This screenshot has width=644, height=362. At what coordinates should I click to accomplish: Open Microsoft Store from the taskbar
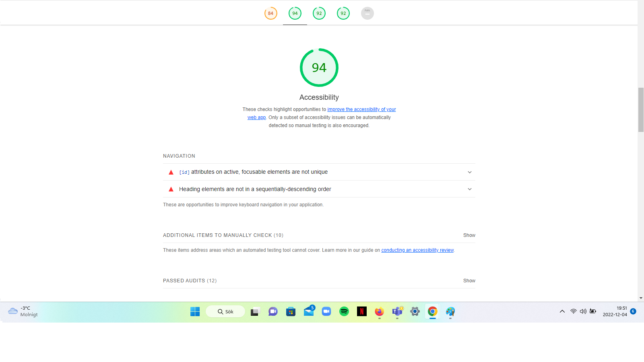(x=291, y=312)
